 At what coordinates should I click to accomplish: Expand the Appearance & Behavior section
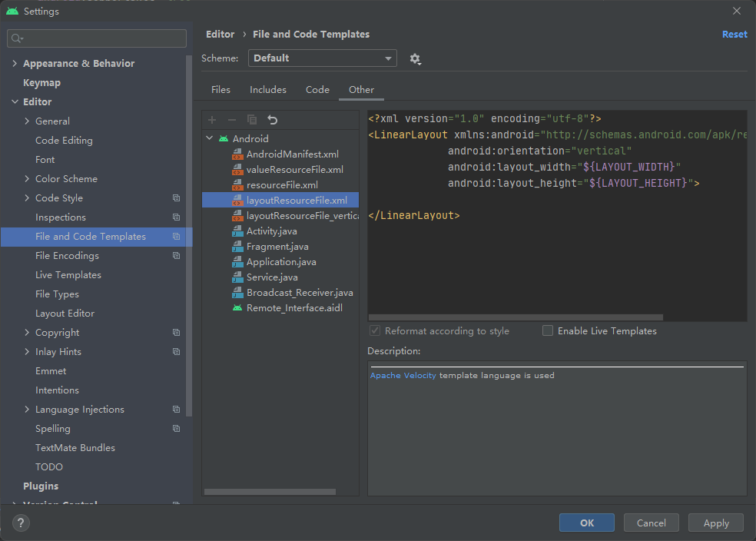15,64
